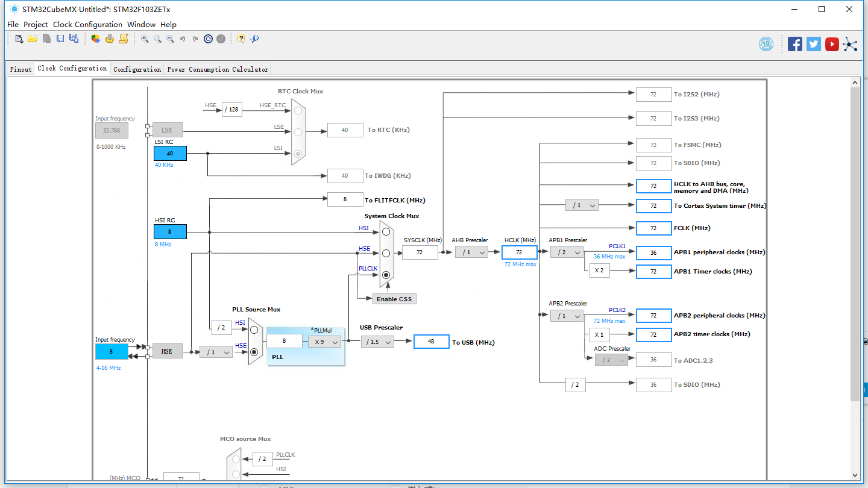The width and height of the screenshot is (868, 488).
Task: Open the ADC Prescaler dropdown
Action: pyautogui.click(x=611, y=360)
